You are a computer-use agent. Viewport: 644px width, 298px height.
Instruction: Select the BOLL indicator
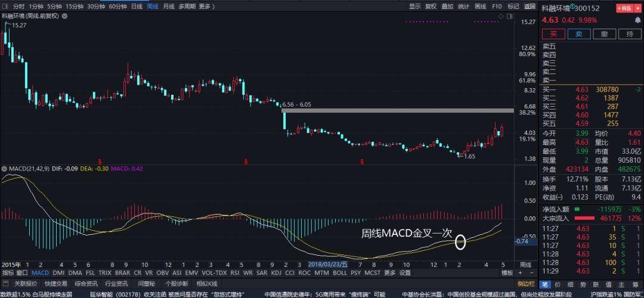[x=340, y=272]
